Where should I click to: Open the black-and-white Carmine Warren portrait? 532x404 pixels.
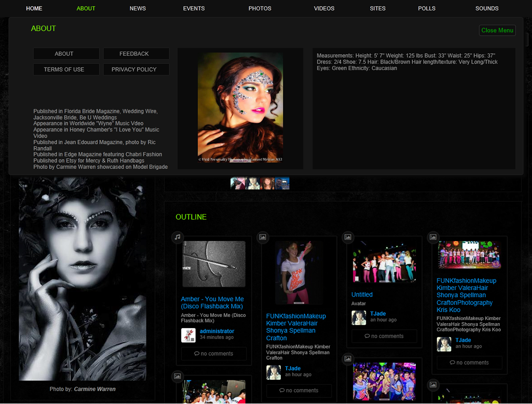pyautogui.click(x=82, y=279)
